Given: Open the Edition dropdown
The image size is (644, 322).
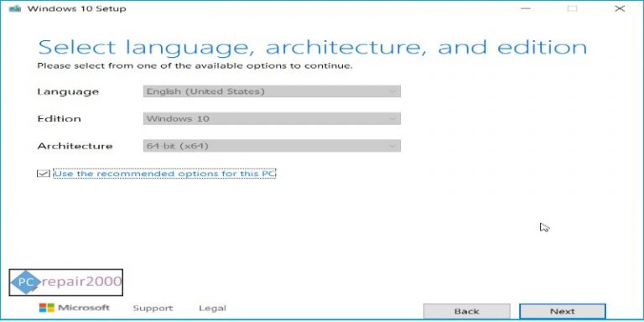Looking at the screenshot, I should pos(272,119).
